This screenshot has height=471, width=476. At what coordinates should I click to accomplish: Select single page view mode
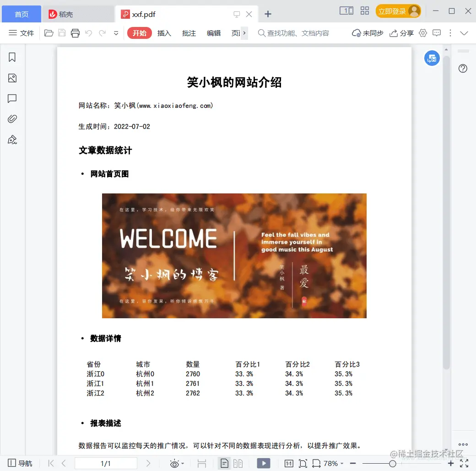(224, 463)
